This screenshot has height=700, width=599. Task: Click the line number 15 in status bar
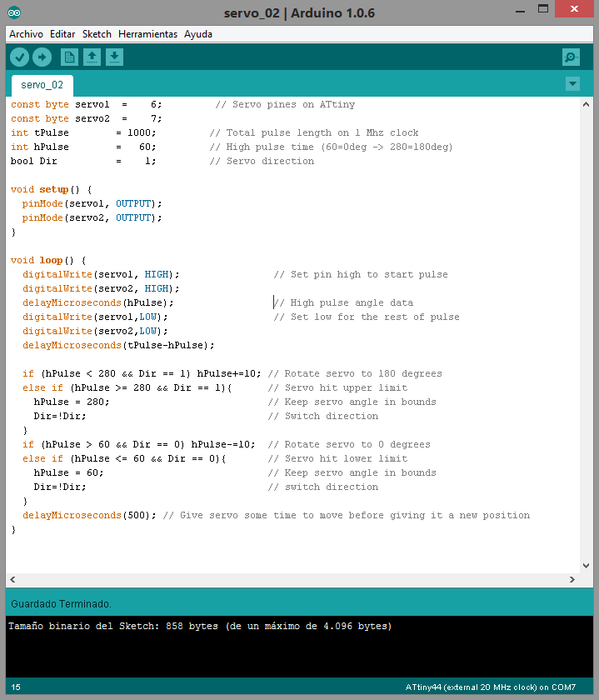coord(16,687)
